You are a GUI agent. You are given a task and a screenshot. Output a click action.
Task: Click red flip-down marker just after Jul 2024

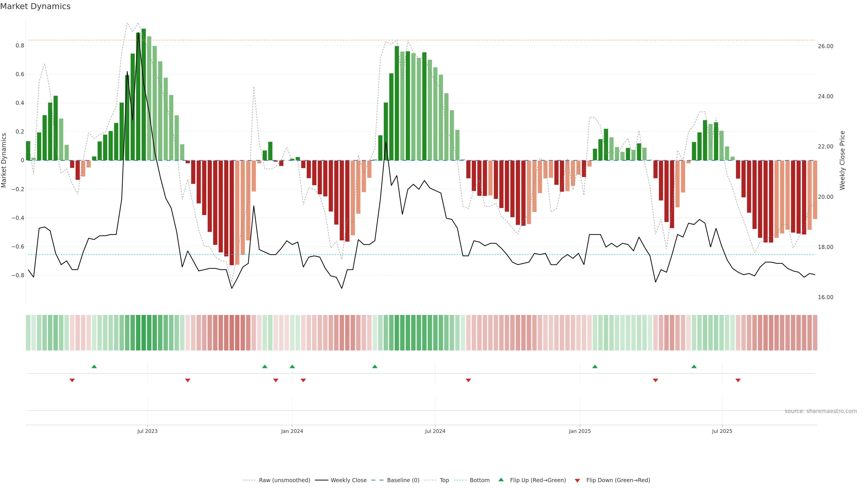468,380
